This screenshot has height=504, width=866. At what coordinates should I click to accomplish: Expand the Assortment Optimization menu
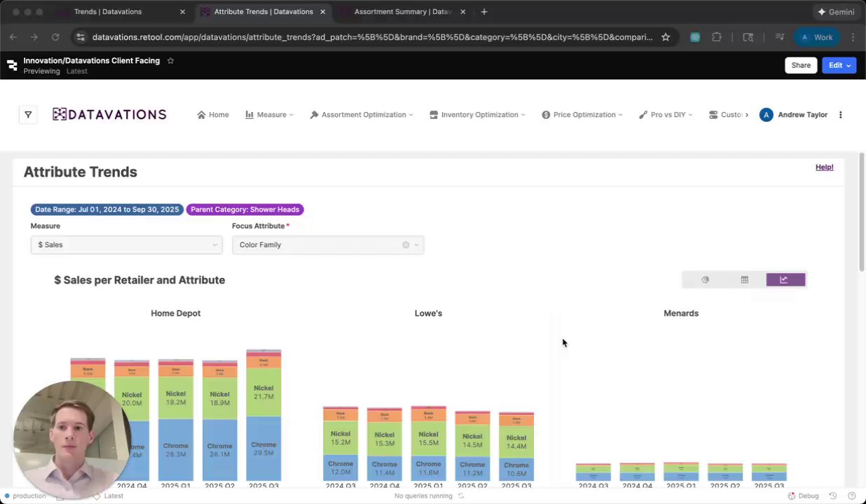pyautogui.click(x=362, y=115)
